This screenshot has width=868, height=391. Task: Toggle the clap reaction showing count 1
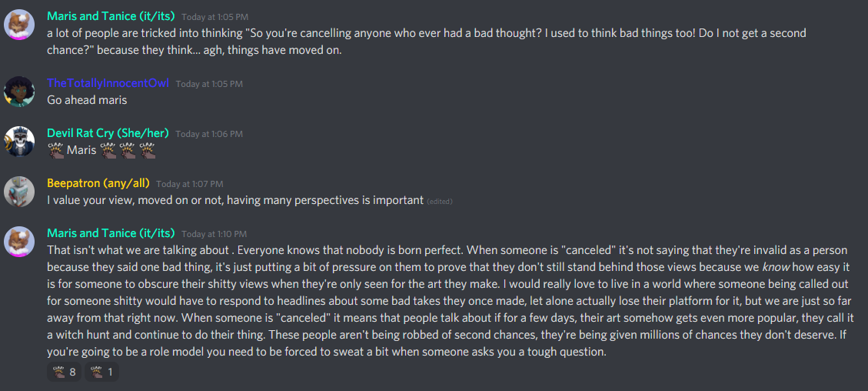point(101,373)
